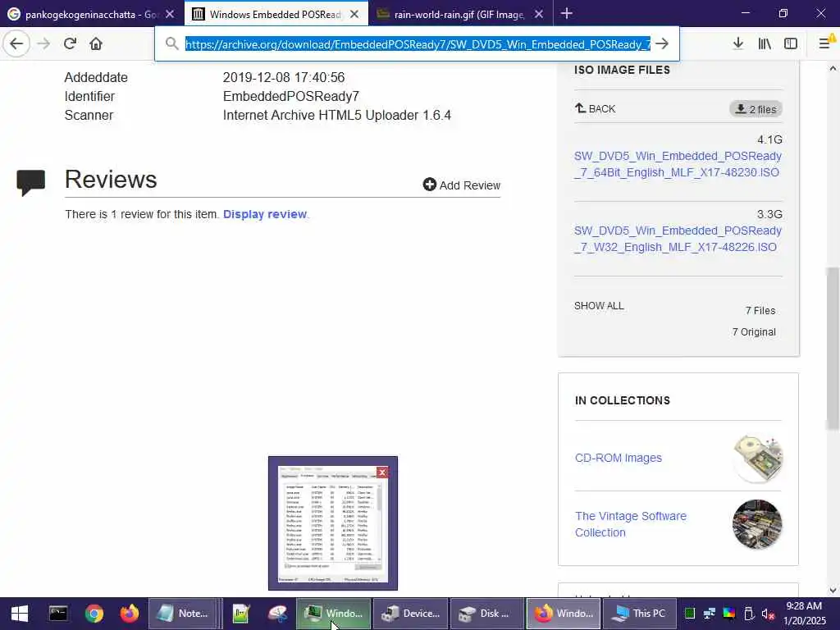Viewport: 840px width, 630px height.
Task: Click the USB safely remove tray icon
Action: (749, 614)
